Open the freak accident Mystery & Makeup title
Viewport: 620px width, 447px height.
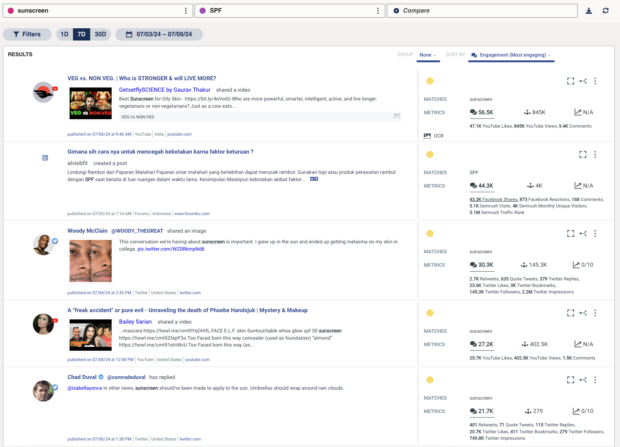pyautogui.click(x=187, y=310)
